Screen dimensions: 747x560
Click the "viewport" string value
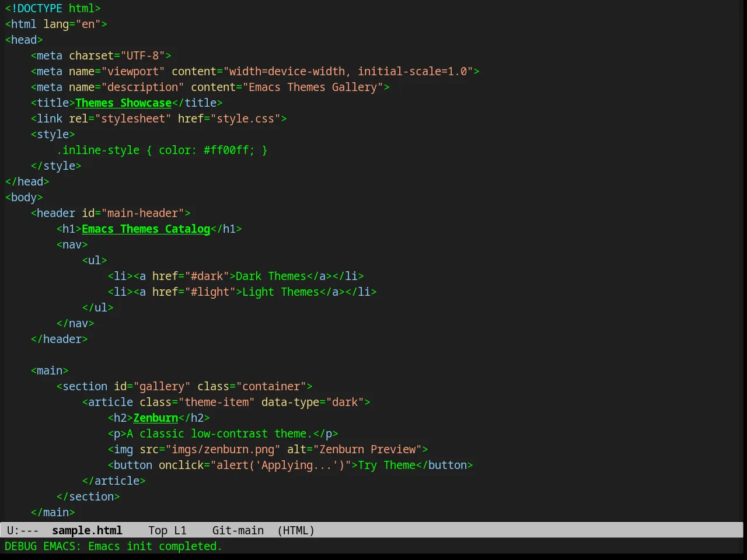(133, 71)
